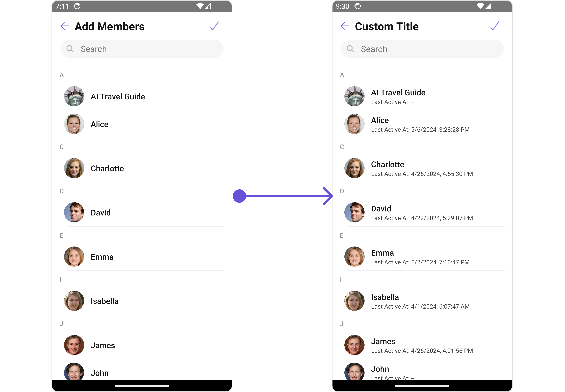Screen dimensions: 565x392
Task: Select Charlotte with Last Active 4/26/2024, 4:55:30 PM
Action: [x=422, y=168]
